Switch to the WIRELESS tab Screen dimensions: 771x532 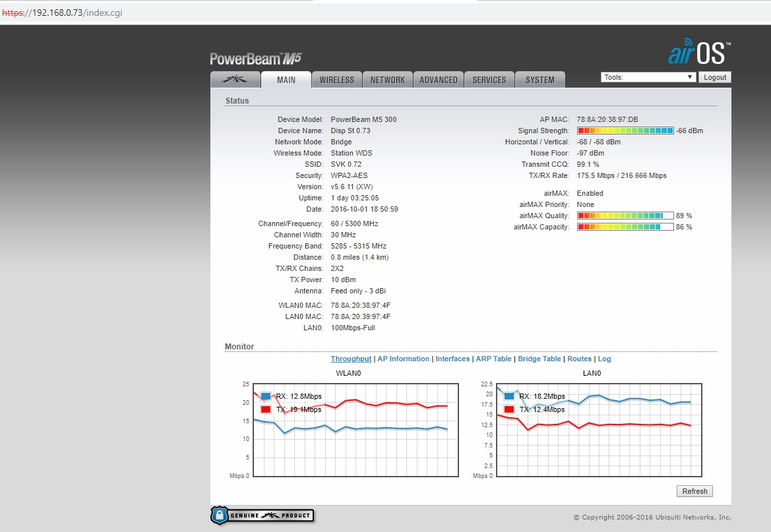pyautogui.click(x=336, y=80)
